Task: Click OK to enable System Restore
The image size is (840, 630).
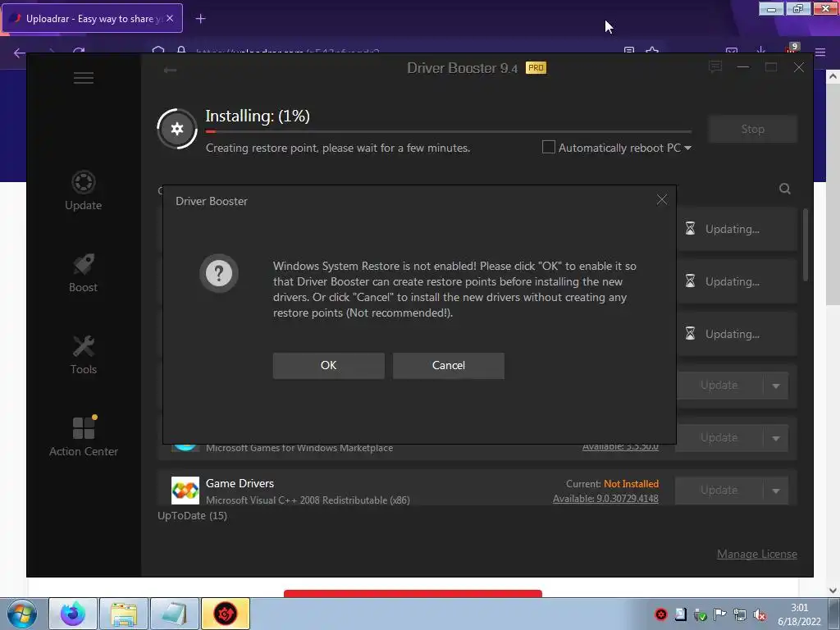Action: click(328, 365)
